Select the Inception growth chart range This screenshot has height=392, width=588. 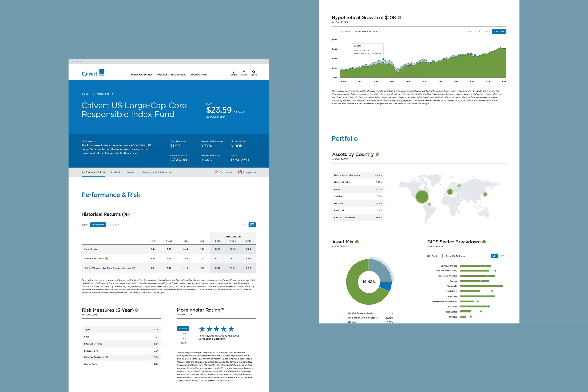pyautogui.click(x=499, y=31)
